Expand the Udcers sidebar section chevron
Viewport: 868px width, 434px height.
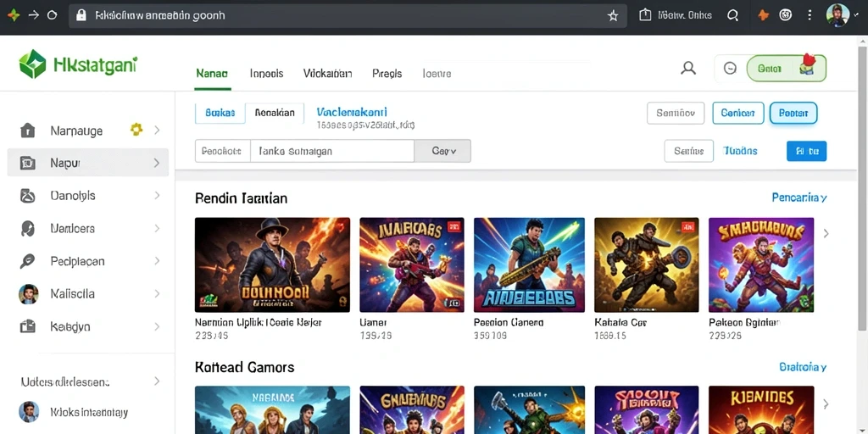[x=157, y=381]
